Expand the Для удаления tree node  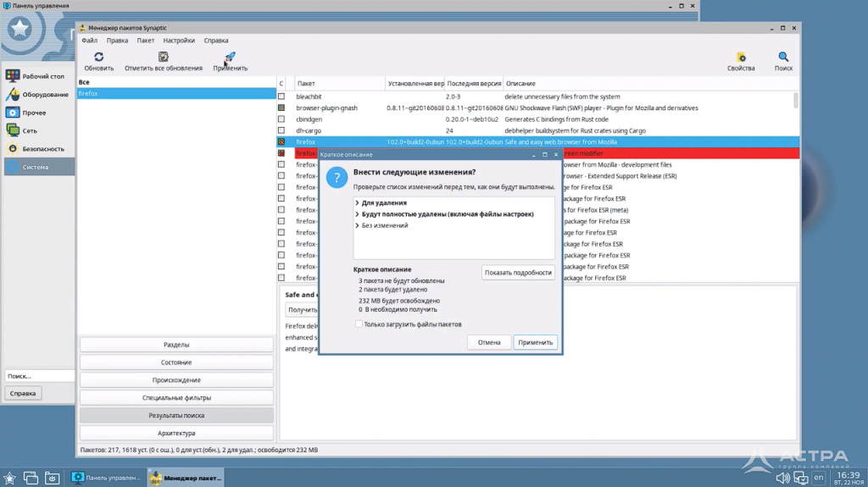point(357,203)
